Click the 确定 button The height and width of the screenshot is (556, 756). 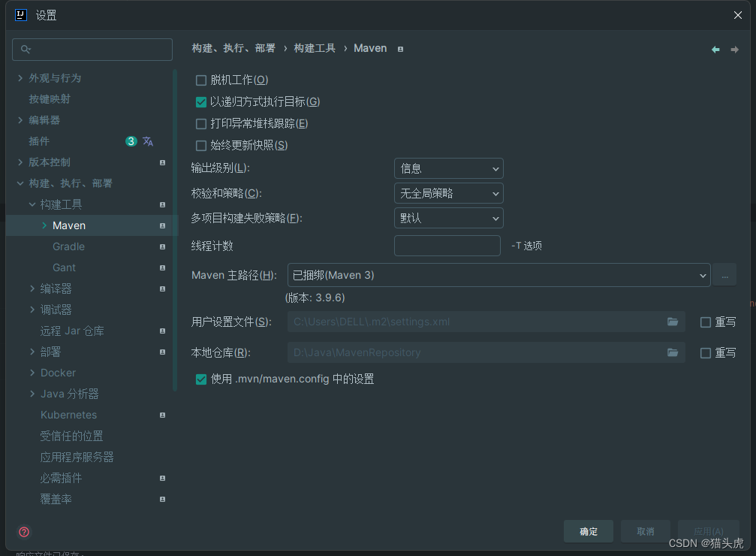(x=589, y=531)
